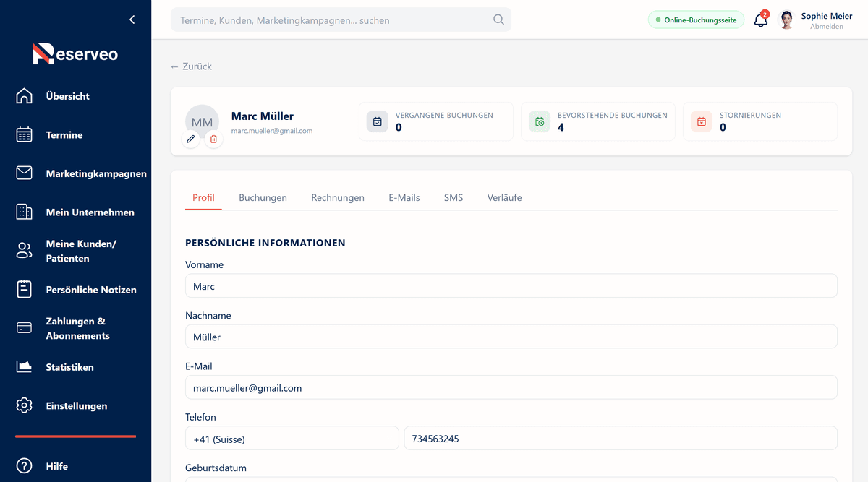Click the Vergangene Buchungen calendar-check icon
The width and height of the screenshot is (868, 482).
[378, 121]
